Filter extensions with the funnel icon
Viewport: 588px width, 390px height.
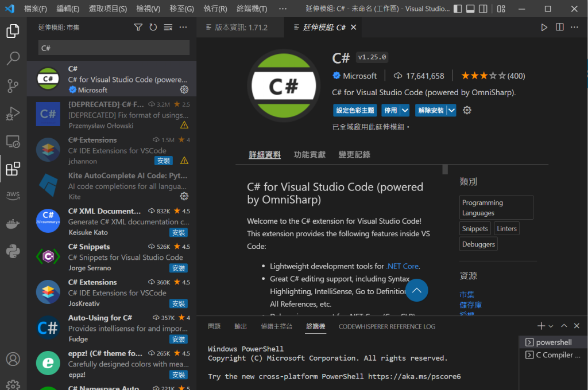[x=138, y=28]
